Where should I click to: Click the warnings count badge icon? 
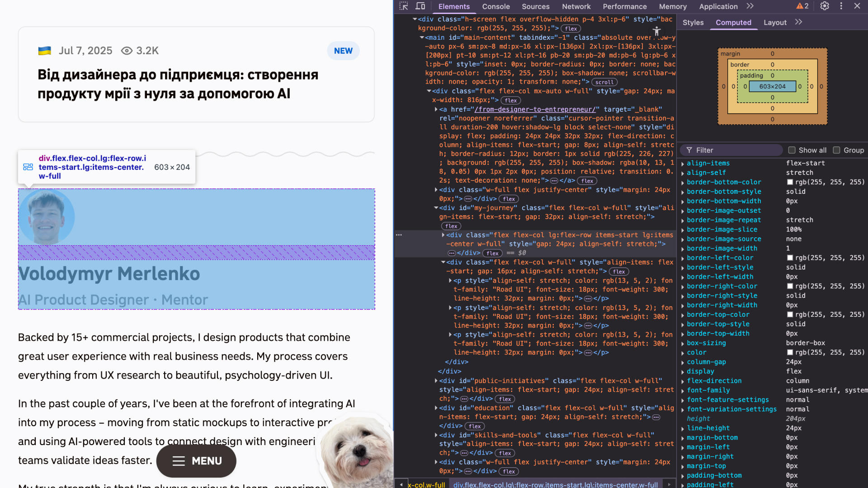802,6
